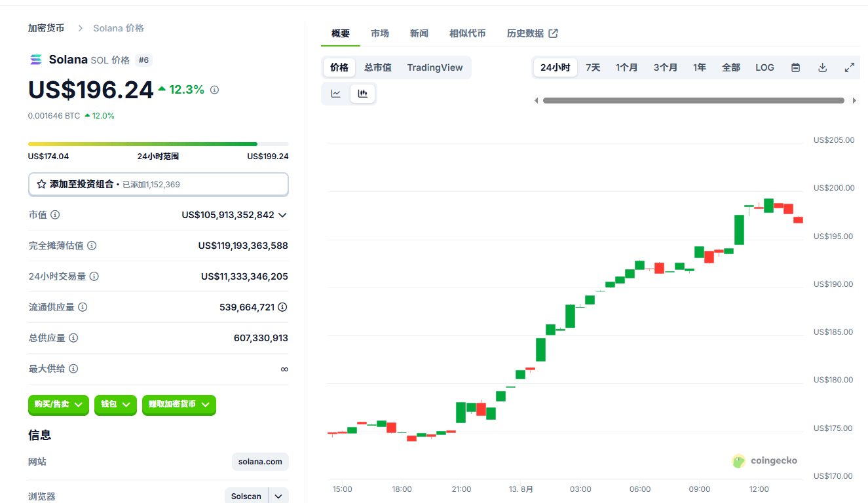This screenshot has width=868, height=503.
Task: Click the info icon beside 539,664,721 value
Action: 282,307
